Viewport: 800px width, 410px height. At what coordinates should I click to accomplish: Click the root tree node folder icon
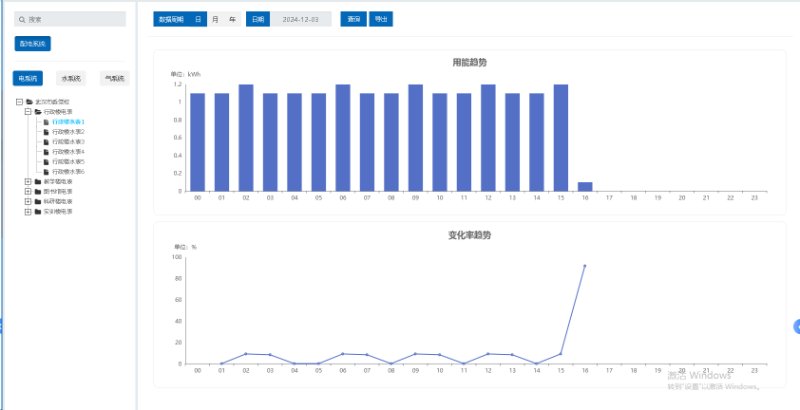(30, 102)
